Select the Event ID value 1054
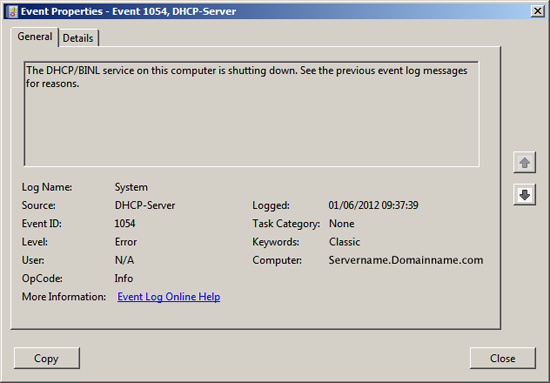 [125, 223]
